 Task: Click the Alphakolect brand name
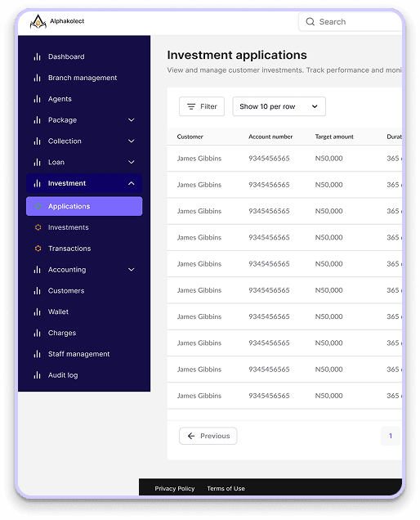click(x=67, y=21)
